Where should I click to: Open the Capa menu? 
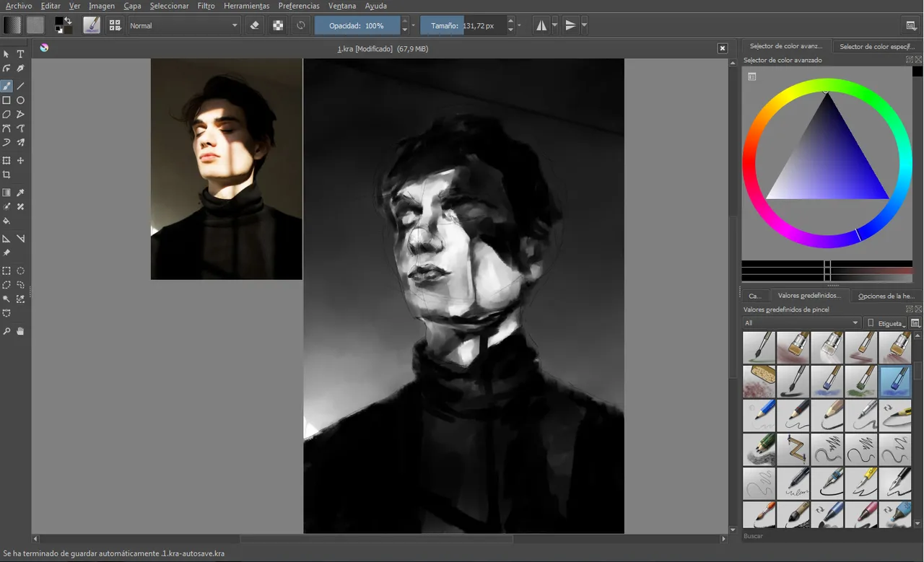[132, 6]
